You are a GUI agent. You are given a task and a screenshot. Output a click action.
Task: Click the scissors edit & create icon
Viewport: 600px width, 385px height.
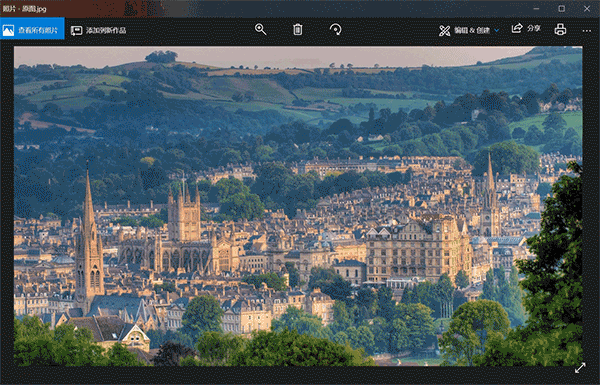click(445, 30)
